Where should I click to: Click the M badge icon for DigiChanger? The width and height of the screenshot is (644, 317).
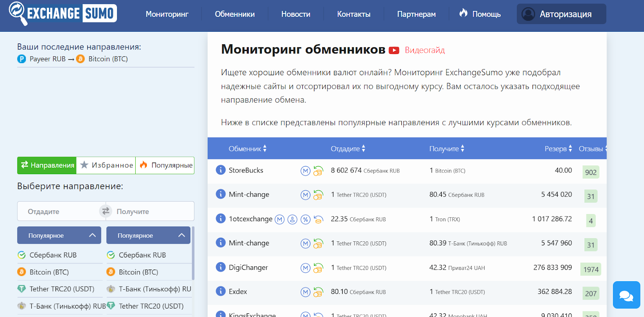pyautogui.click(x=305, y=268)
